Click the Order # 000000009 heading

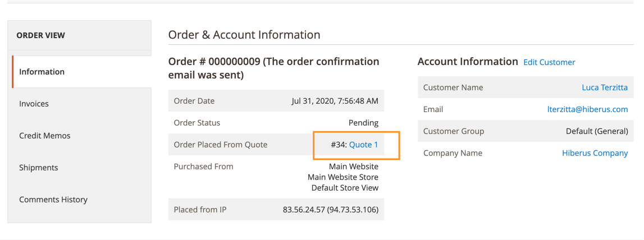pos(273,68)
